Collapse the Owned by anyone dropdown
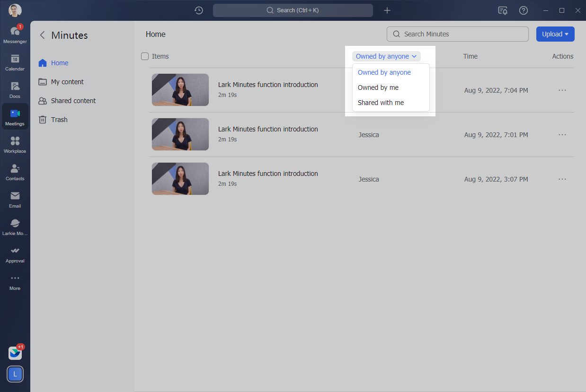 [x=386, y=56]
